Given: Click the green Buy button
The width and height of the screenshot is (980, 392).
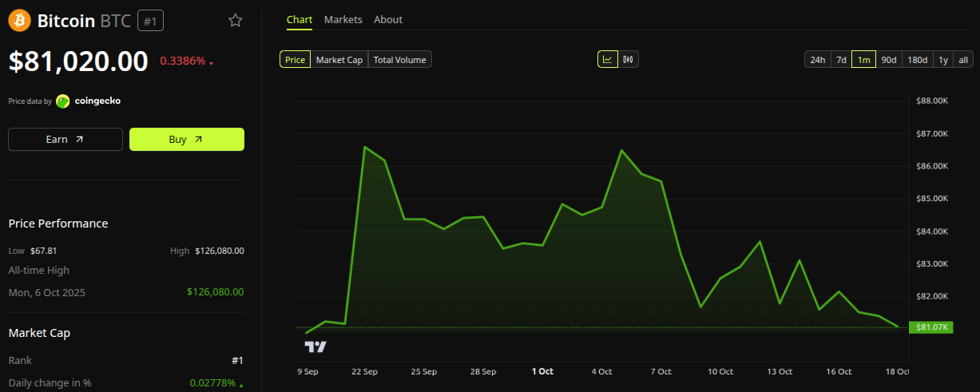Looking at the screenshot, I should click(187, 139).
